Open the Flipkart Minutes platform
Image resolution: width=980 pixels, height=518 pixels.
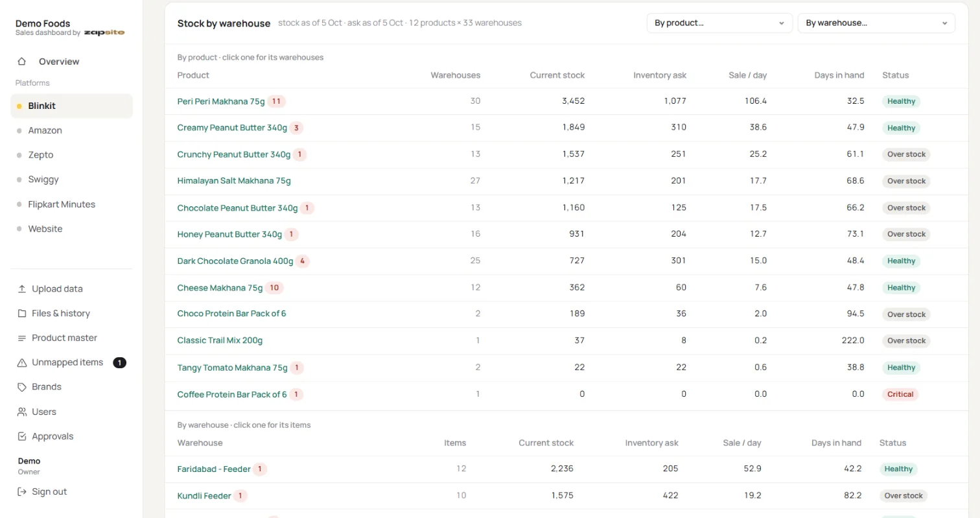point(62,204)
